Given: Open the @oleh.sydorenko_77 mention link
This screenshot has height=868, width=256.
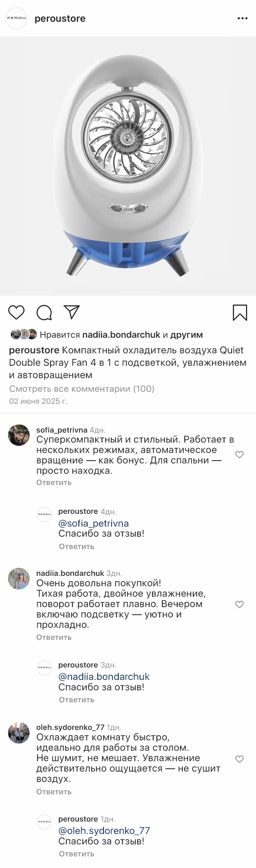Looking at the screenshot, I should 104,831.
